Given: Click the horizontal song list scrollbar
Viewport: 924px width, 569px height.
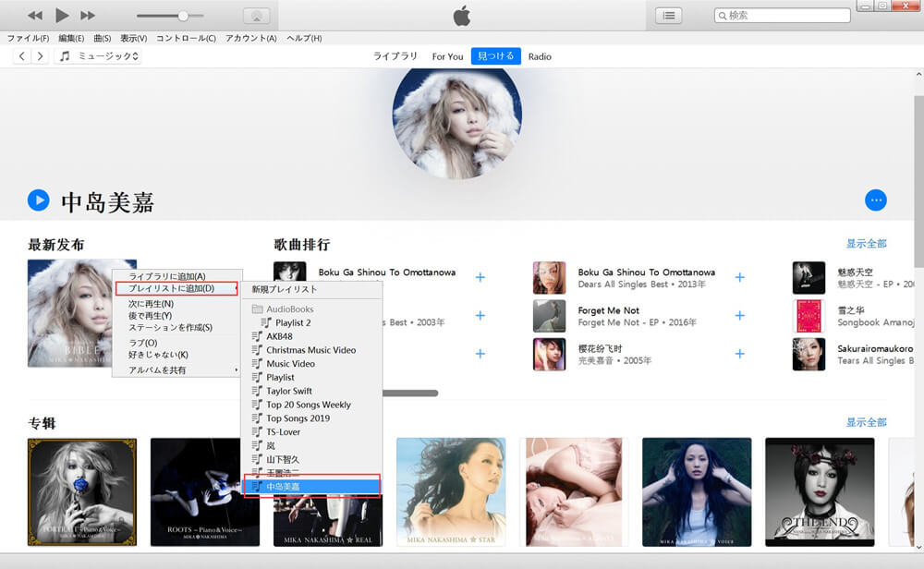Looking at the screenshot, I should tap(410, 393).
